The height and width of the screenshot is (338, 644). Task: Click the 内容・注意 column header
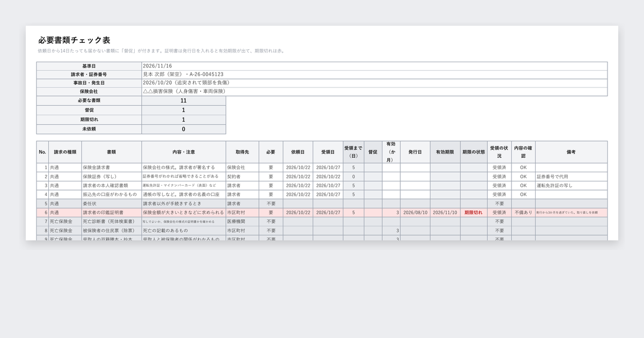coord(184,152)
